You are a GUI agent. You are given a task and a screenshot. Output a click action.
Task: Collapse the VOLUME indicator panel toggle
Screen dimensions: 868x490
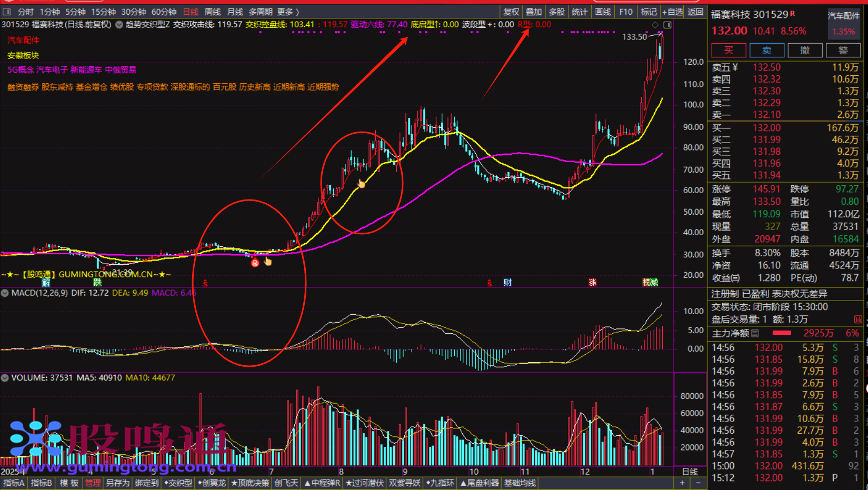5,378
